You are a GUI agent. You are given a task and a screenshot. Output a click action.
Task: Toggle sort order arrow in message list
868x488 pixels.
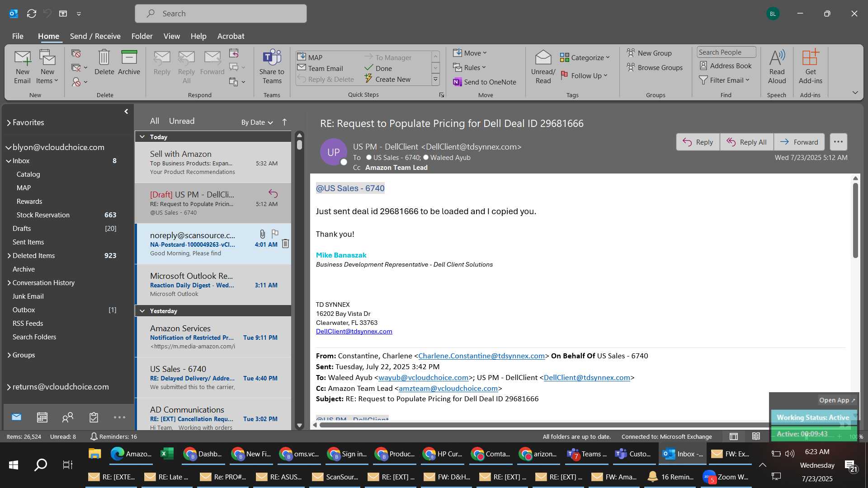coord(284,122)
